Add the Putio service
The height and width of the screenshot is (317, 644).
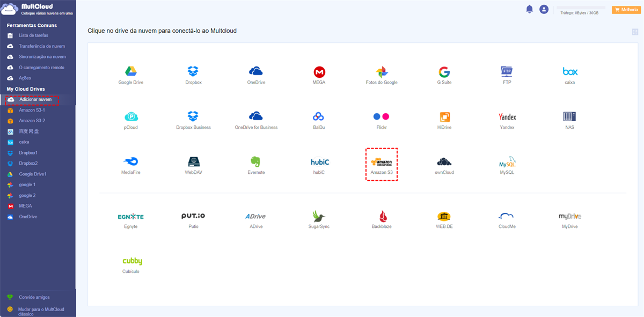(x=193, y=220)
